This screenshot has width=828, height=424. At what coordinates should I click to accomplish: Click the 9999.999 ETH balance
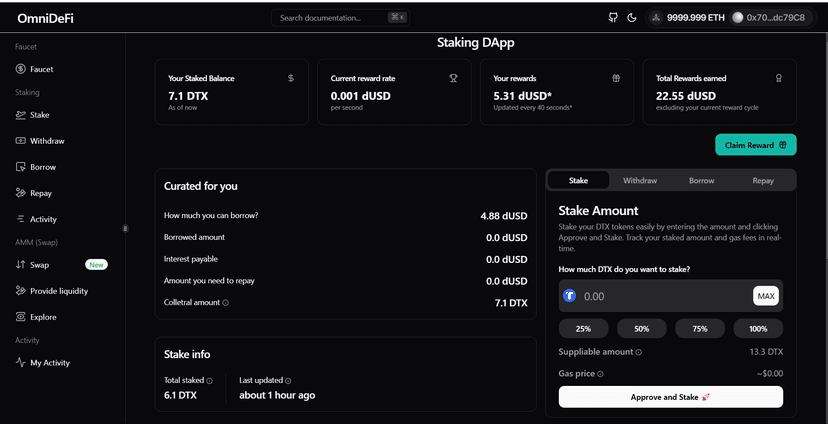pos(695,17)
